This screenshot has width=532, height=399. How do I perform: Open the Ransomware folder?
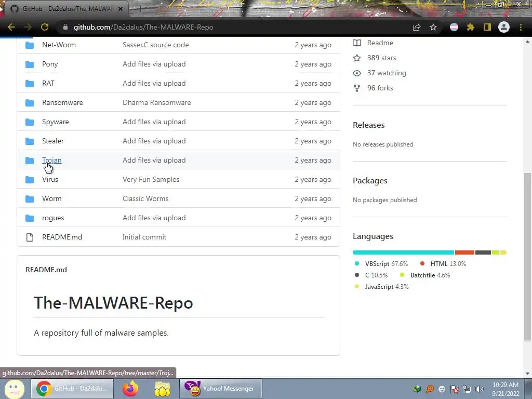[62, 102]
